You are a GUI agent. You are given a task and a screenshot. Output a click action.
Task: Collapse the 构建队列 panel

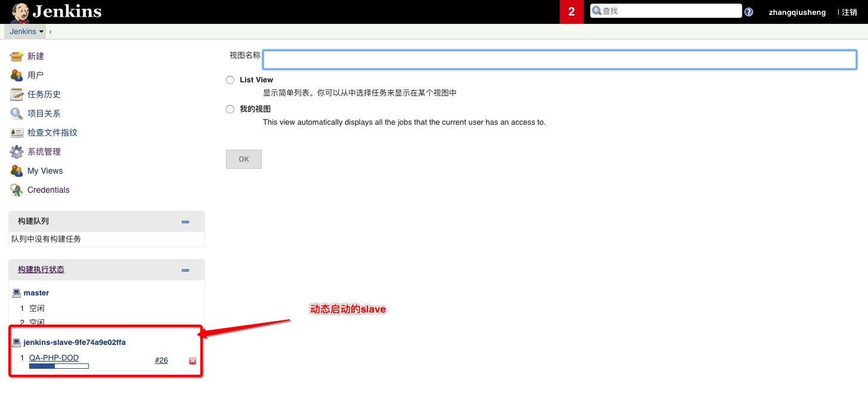click(185, 221)
